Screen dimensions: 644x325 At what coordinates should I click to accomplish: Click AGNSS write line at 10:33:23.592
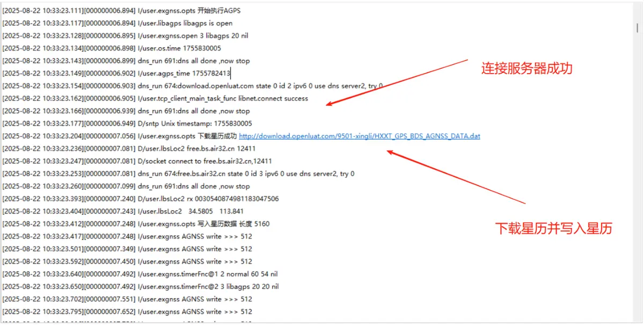pyautogui.click(x=127, y=261)
